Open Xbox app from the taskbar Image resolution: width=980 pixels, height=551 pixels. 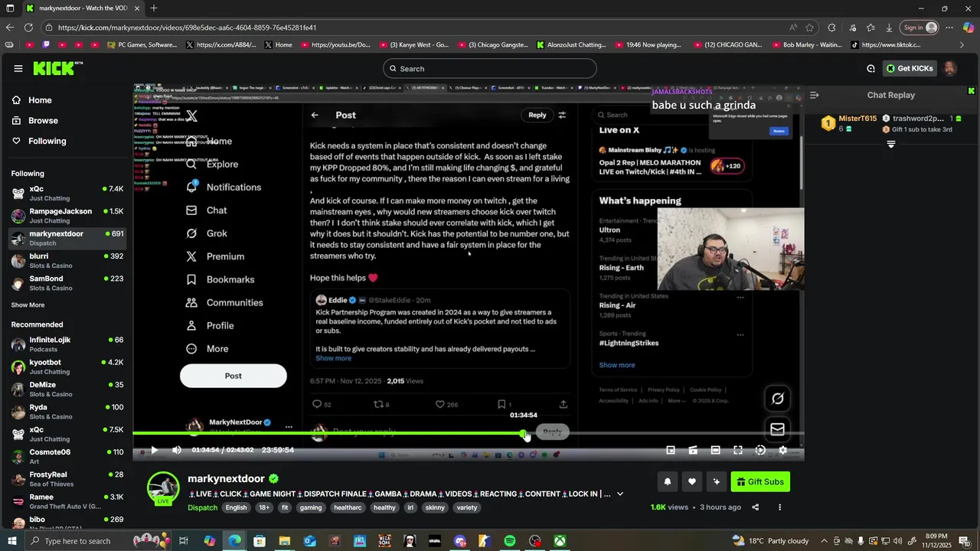560,541
